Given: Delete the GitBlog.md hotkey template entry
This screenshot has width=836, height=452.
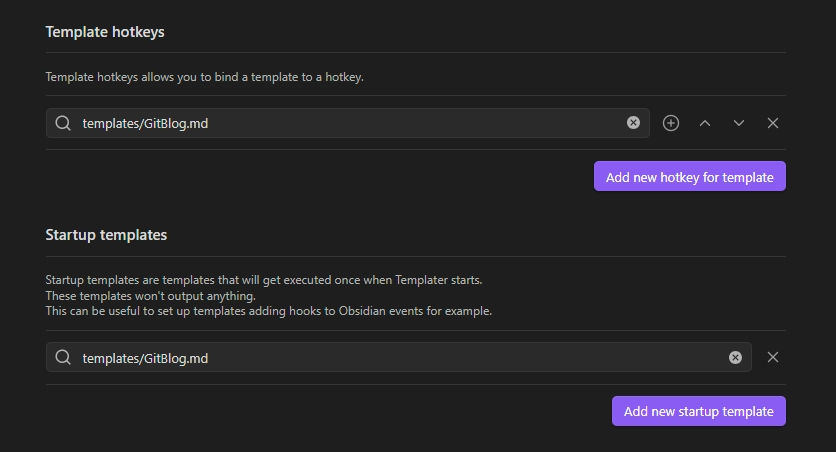Looking at the screenshot, I should pos(773,123).
